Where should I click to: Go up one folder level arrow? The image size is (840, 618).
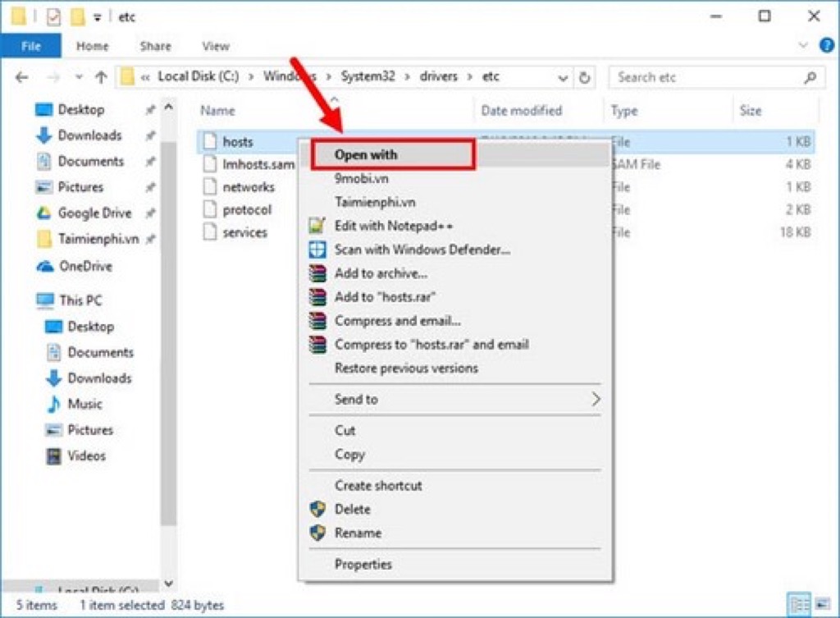[101, 77]
